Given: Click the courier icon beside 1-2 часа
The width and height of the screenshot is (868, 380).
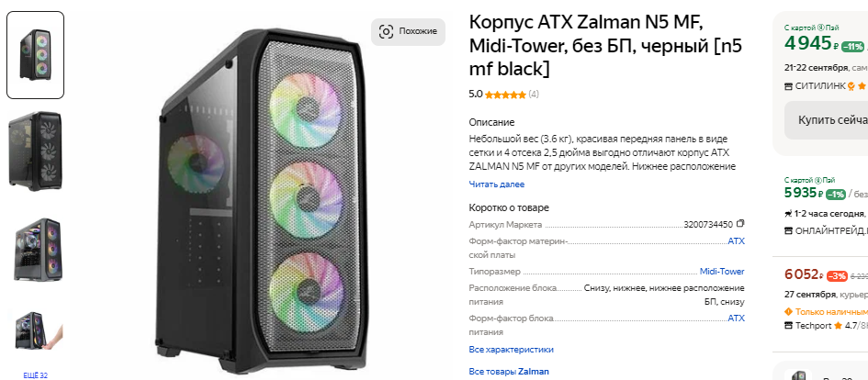Looking at the screenshot, I should (789, 214).
